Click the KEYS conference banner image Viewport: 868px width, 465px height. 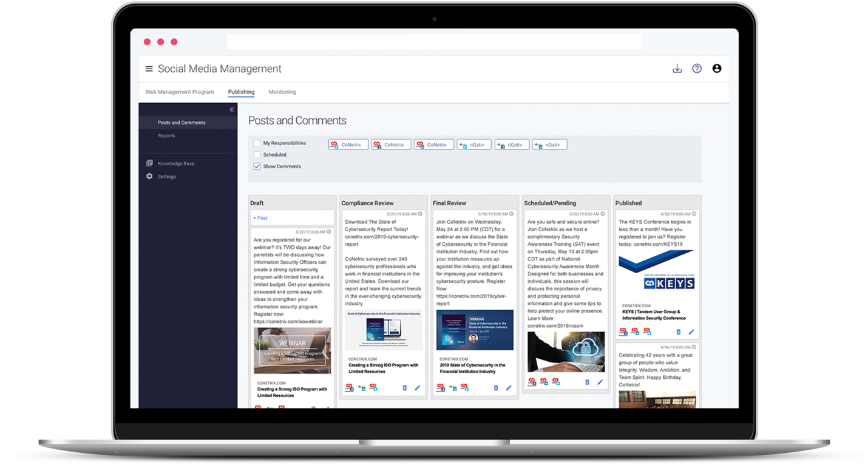point(656,271)
